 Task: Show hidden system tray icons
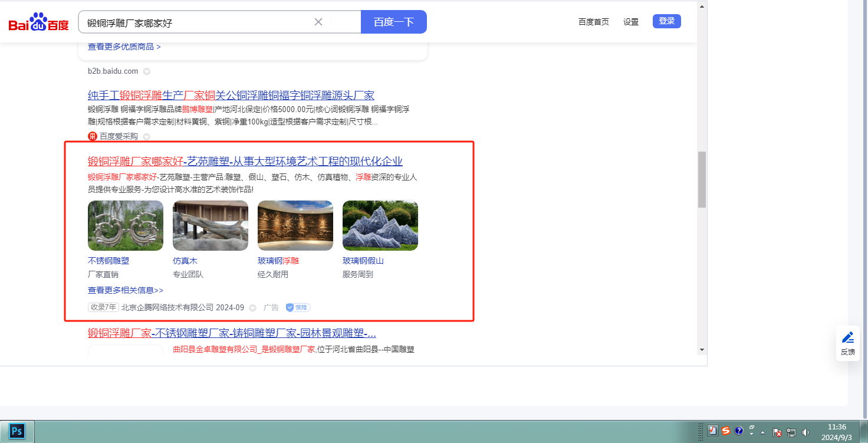pyautogui.click(x=762, y=432)
